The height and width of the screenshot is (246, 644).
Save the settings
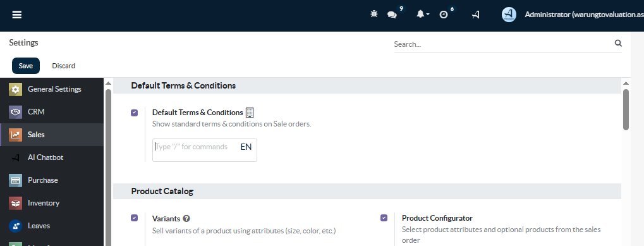coord(26,66)
